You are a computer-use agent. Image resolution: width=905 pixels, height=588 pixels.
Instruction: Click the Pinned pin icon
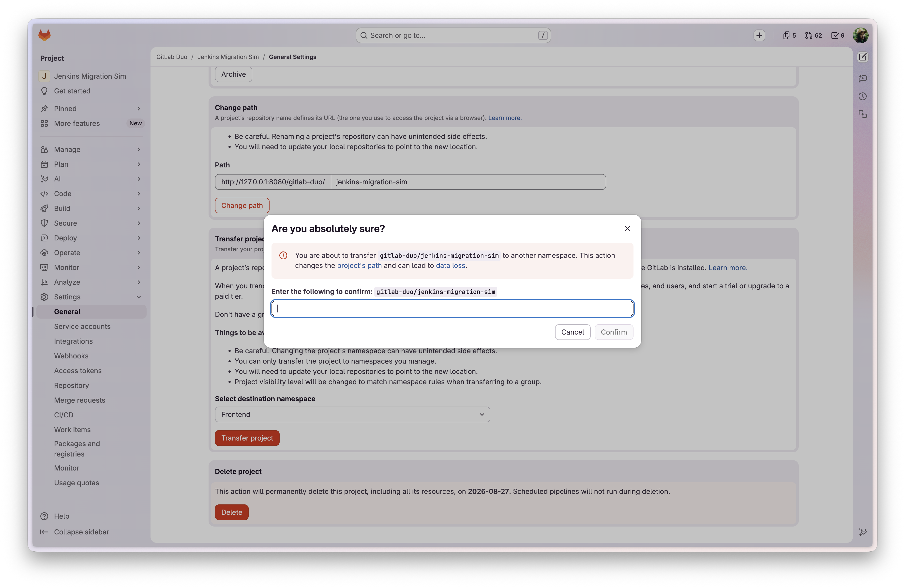(x=44, y=109)
